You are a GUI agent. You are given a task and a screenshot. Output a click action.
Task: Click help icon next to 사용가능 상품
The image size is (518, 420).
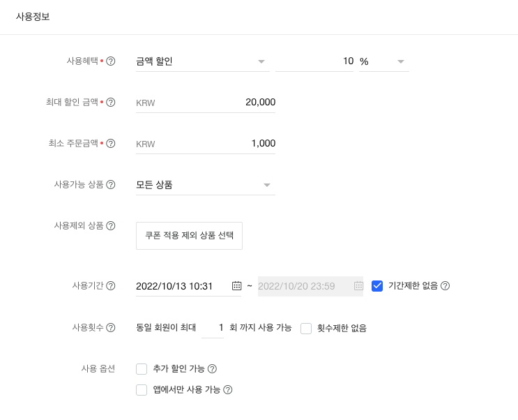(x=111, y=185)
